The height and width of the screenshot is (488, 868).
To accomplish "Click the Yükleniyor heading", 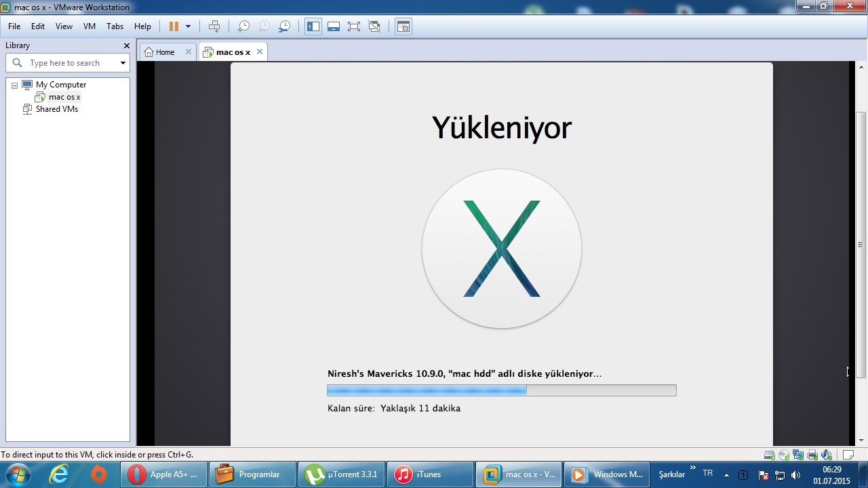I will pos(502,128).
